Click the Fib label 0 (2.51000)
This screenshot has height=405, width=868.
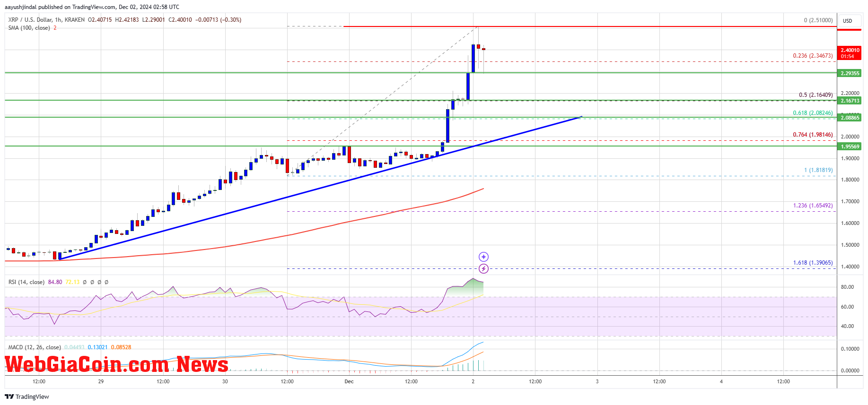pos(818,20)
